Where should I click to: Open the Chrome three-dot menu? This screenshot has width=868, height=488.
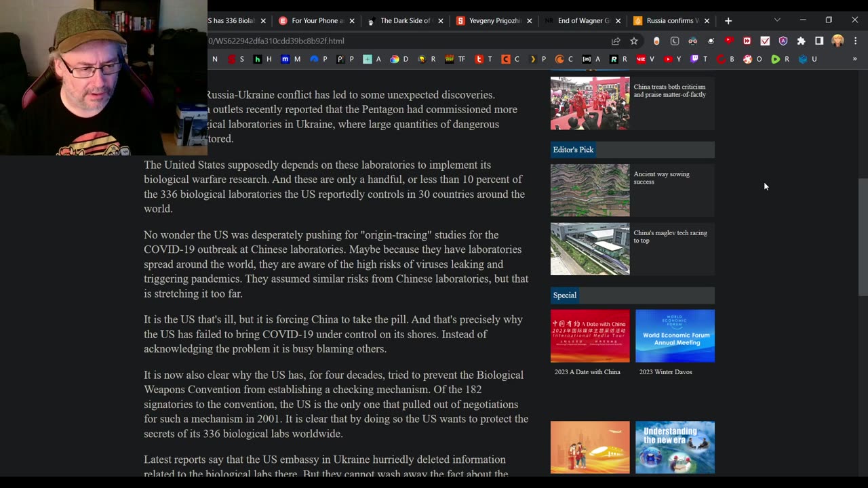coord(855,41)
